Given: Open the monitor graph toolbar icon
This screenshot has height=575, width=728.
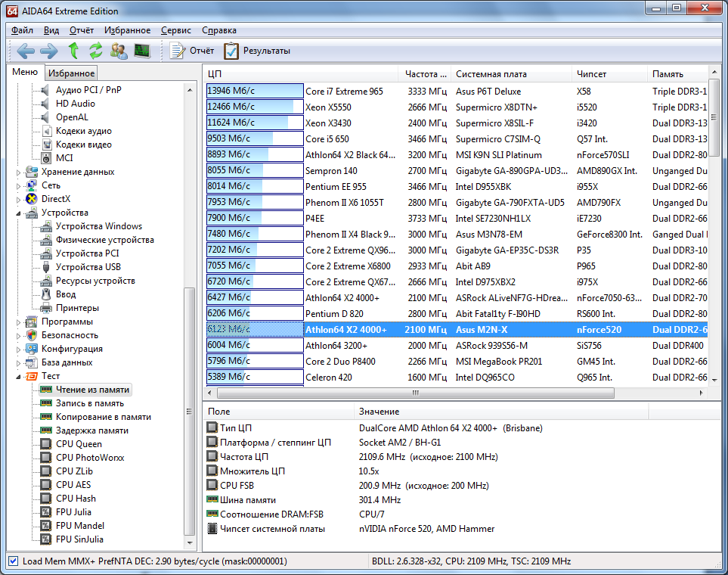Looking at the screenshot, I should [142, 50].
